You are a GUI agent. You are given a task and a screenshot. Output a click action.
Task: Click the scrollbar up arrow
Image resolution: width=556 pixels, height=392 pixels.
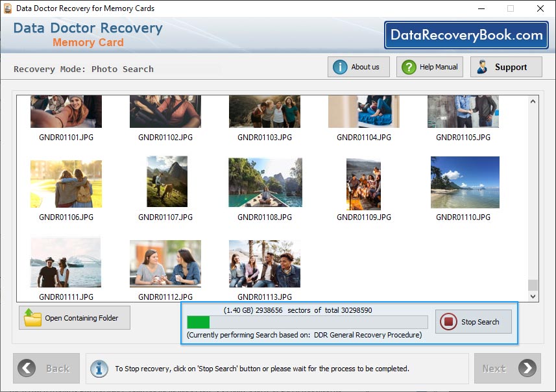tap(533, 101)
